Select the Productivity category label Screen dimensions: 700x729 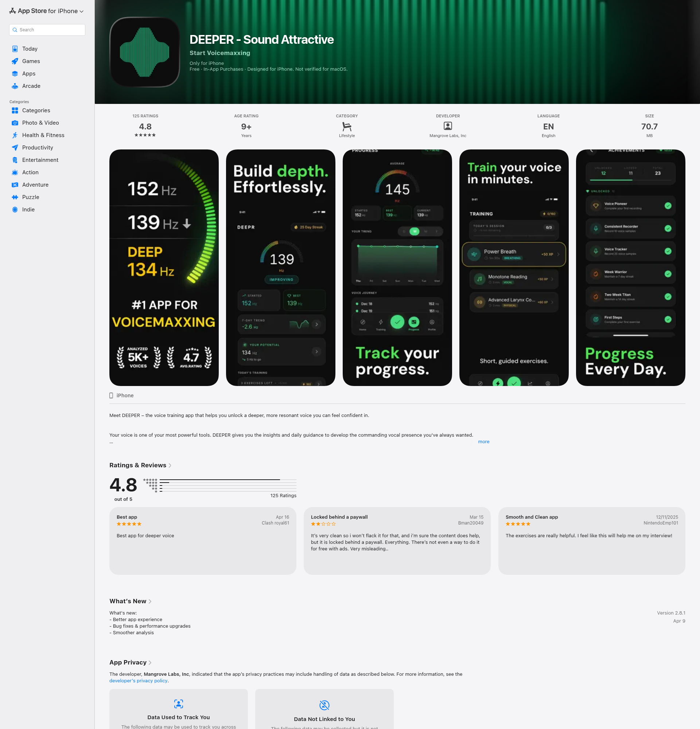pyautogui.click(x=38, y=148)
